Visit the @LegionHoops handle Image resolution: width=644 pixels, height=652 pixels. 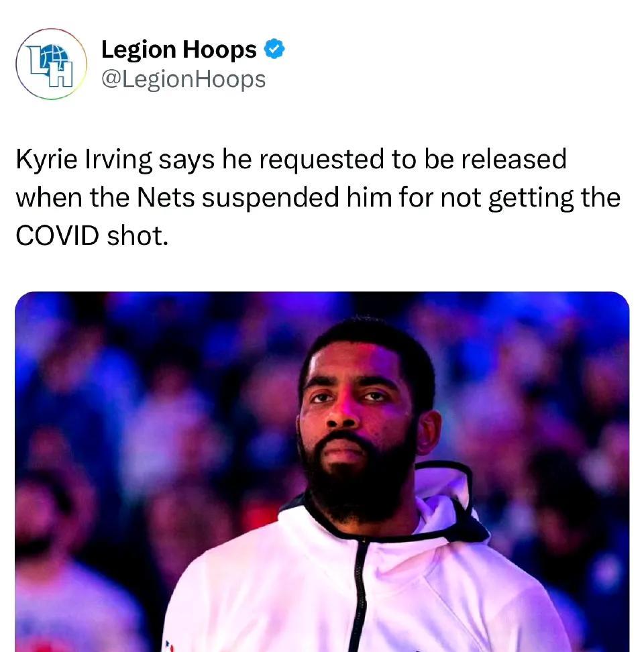[x=183, y=79]
